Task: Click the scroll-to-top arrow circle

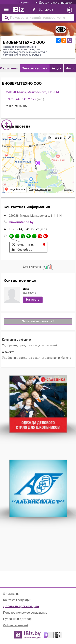Action: 6,125
